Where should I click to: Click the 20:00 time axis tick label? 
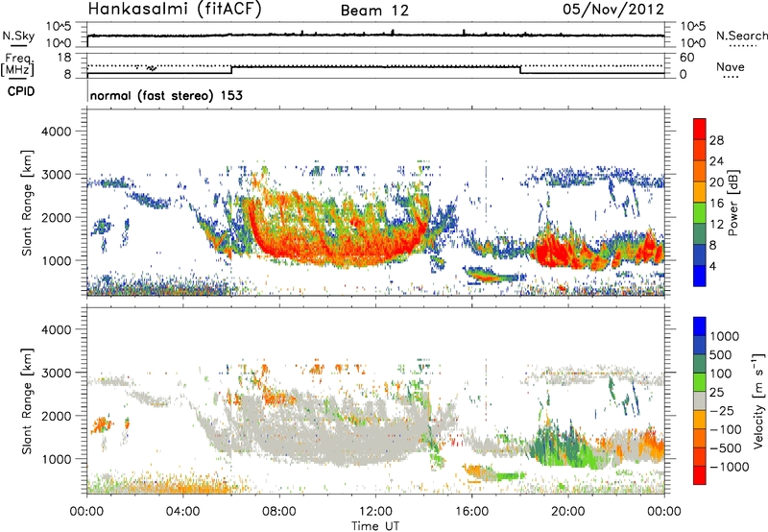pyautogui.click(x=567, y=512)
